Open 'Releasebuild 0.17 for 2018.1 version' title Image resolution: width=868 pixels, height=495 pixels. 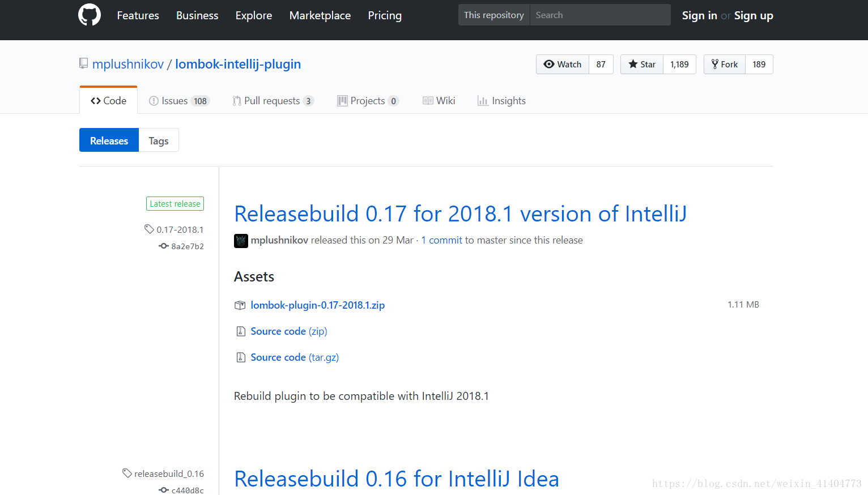pyautogui.click(x=460, y=214)
